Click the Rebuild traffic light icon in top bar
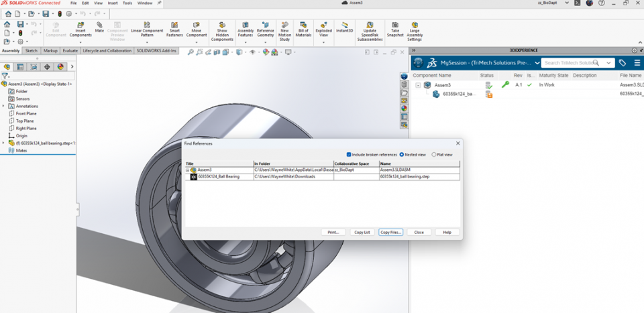The image size is (644, 313). tap(60, 14)
